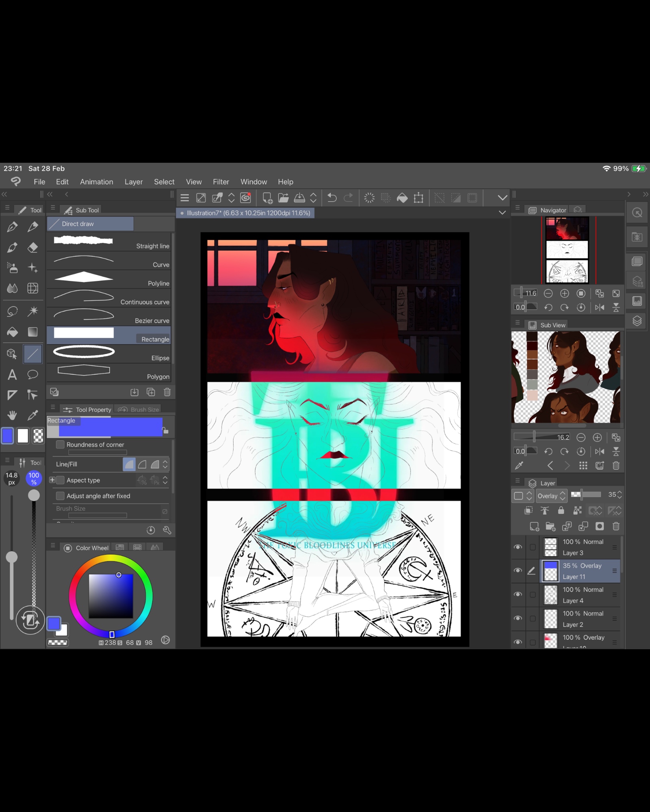The height and width of the screenshot is (812, 650).
Task: Select the Text tool
Action: click(x=12, y=374)
